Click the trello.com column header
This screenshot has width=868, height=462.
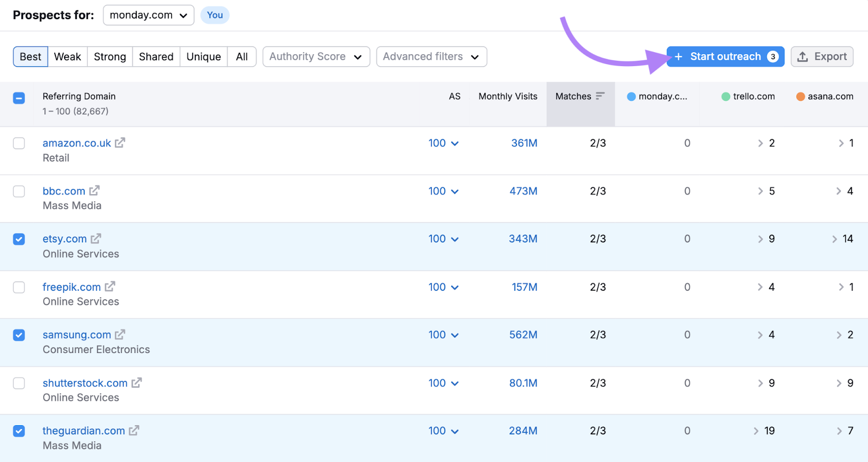pos(748,96)
